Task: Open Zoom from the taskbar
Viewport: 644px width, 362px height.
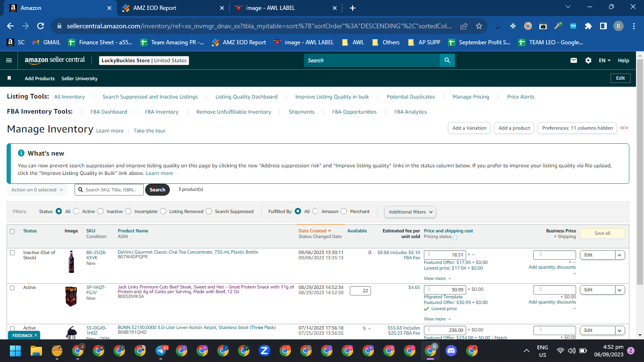Action: pos(264,351)
